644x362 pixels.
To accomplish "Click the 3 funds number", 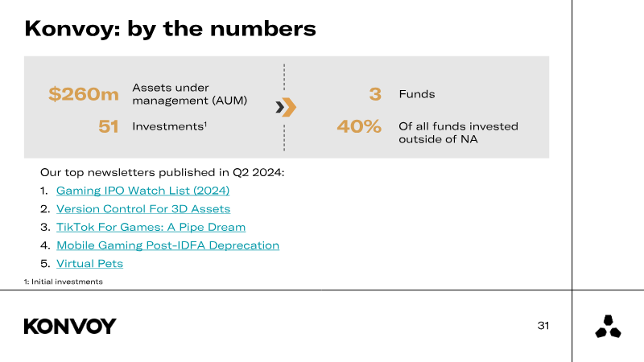I will coord(375,94).
